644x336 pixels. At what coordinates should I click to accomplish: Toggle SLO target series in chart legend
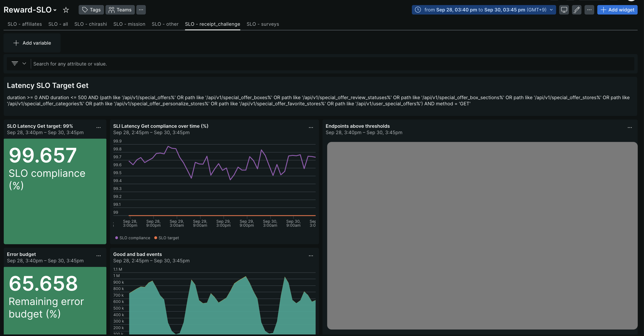167,238
